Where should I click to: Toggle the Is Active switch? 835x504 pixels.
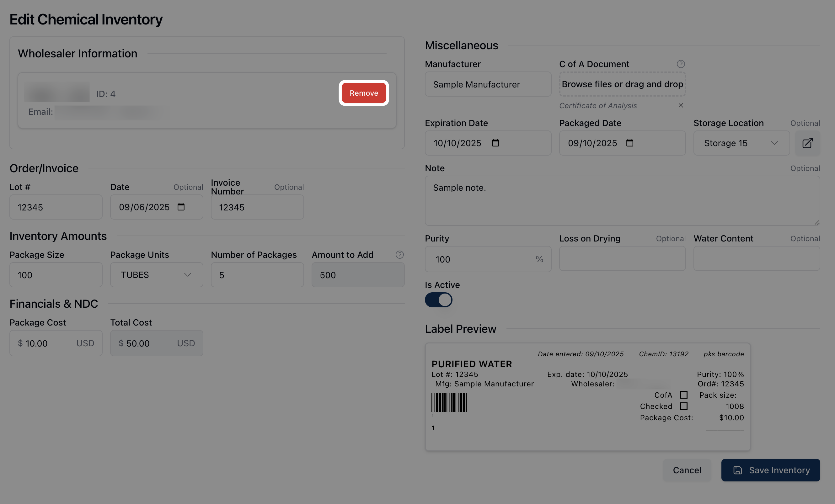tap(438, 300)
